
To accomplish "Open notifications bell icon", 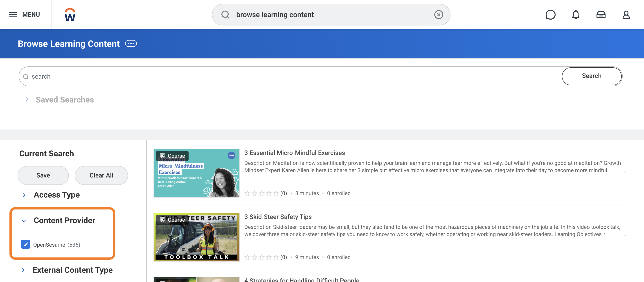I will click(576, 14).
